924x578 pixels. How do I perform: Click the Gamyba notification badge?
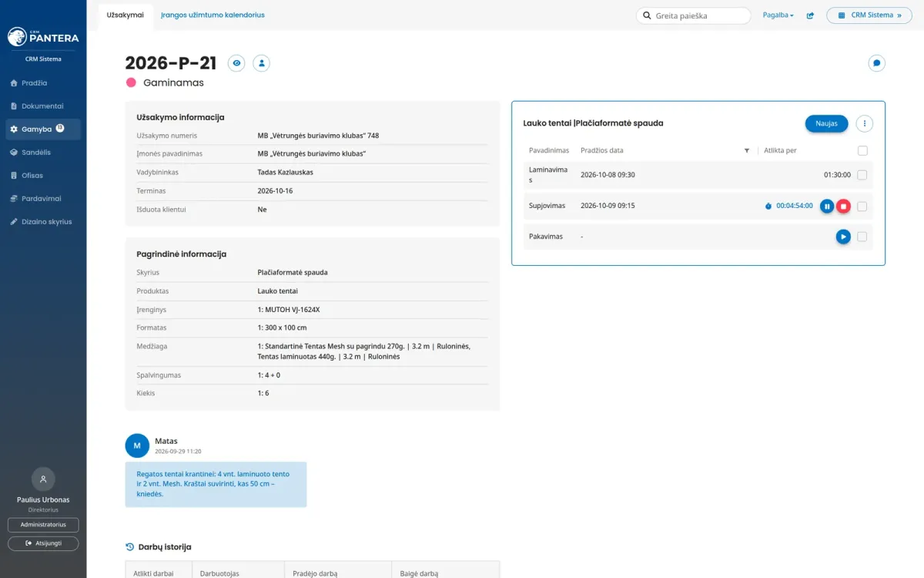point(60,129)
